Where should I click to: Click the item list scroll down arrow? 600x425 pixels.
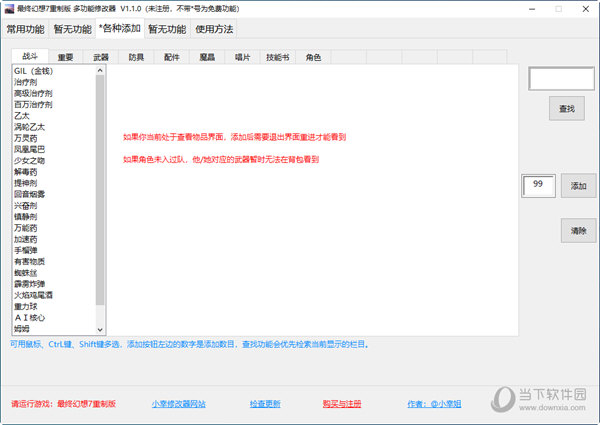(x=100, y=329)
